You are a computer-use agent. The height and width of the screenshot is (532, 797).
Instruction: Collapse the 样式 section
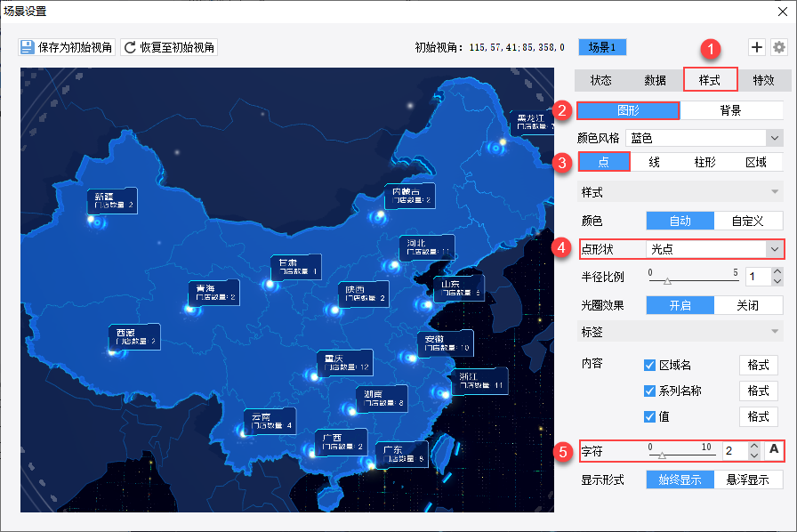(x=680, y=192)
